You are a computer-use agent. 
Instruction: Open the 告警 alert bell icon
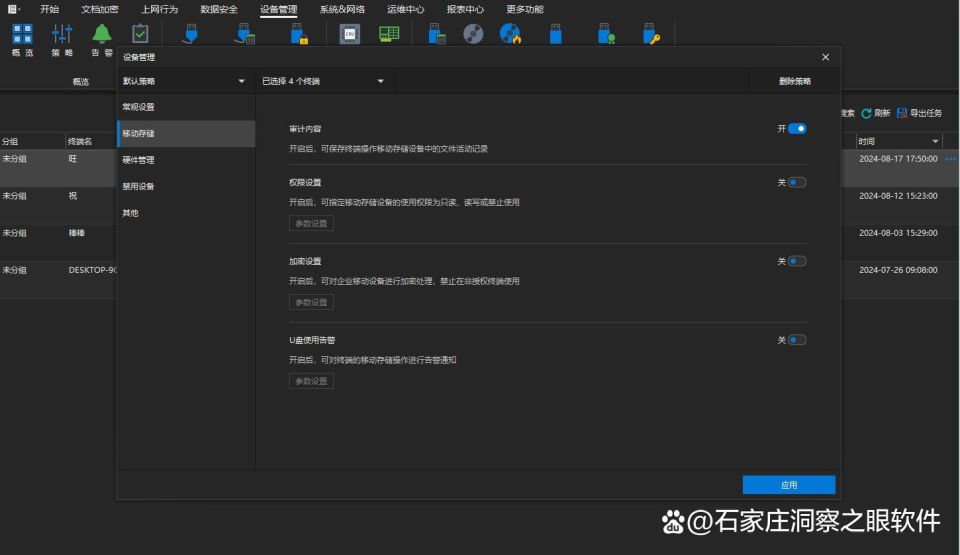coord(102,34)
